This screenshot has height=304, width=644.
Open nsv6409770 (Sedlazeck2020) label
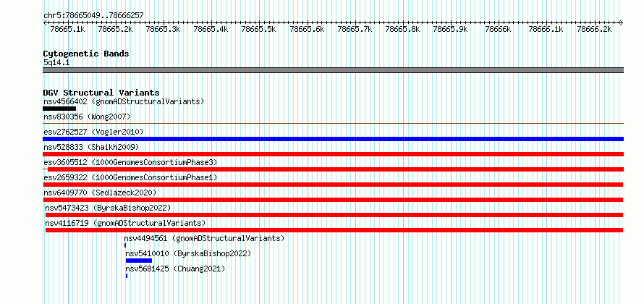coord(100,193)
